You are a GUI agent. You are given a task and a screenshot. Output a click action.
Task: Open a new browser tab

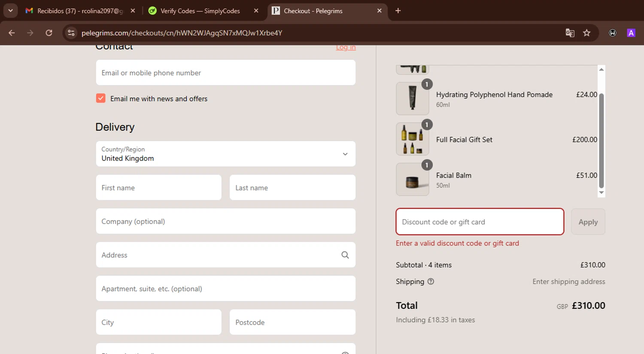click(x=398, y=11)
